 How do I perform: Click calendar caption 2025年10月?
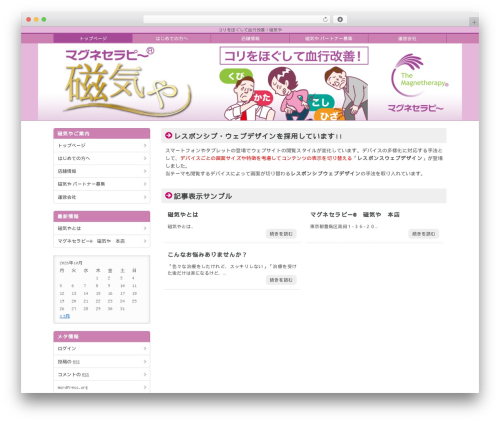71,263
